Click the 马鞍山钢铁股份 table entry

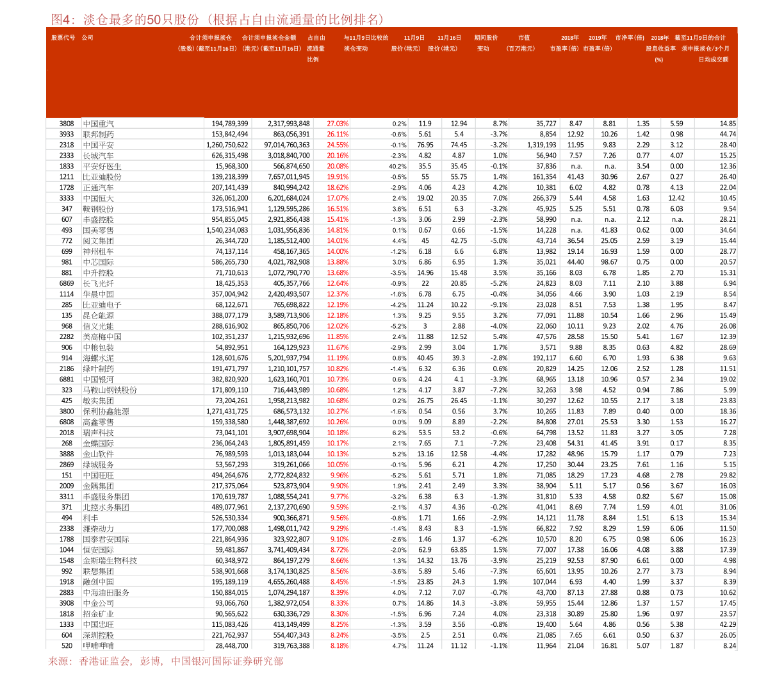click(x=110, y=390)
